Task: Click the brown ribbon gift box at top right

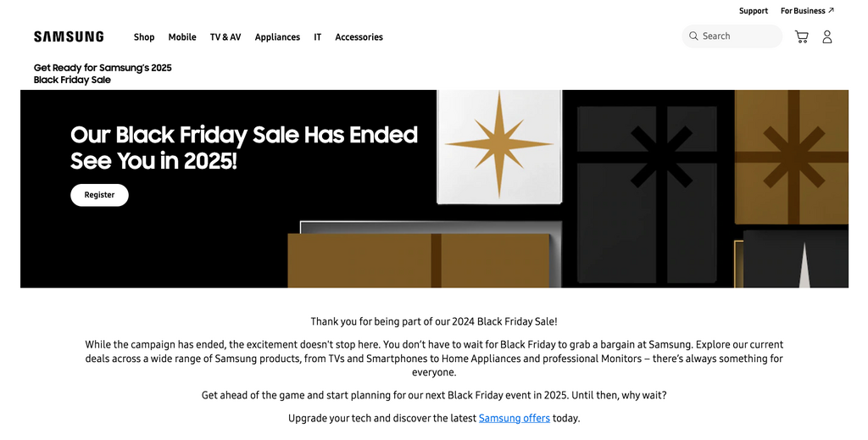Action: pos(790,157)
